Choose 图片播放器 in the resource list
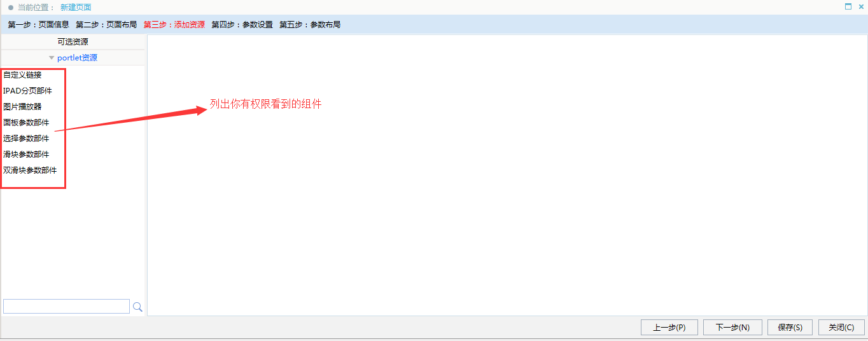This screenshot has height=341, width=868. pos(22,107)
